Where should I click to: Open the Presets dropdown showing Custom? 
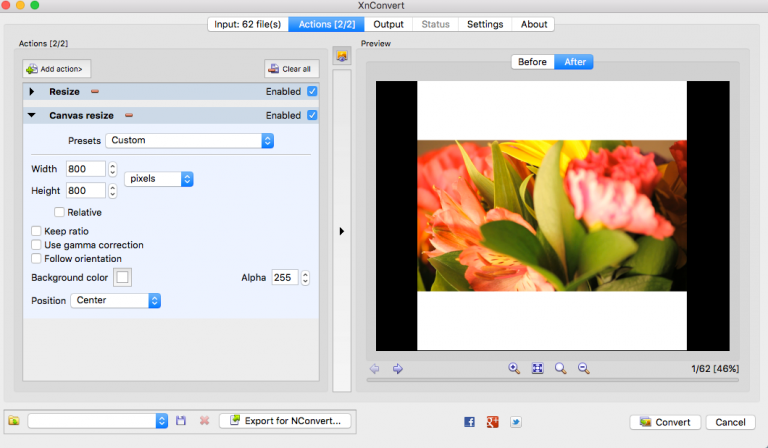point(190,141)
